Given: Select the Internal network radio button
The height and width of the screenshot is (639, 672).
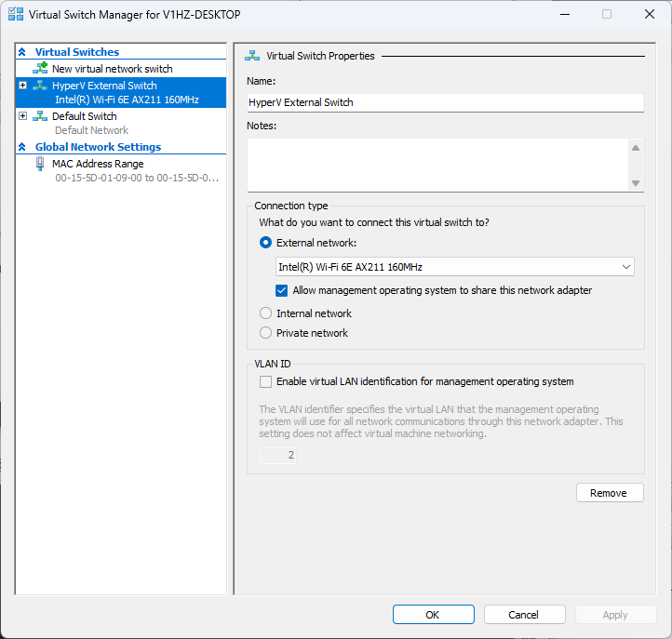Looking at the screenshot, I should [x=266, y=313].
